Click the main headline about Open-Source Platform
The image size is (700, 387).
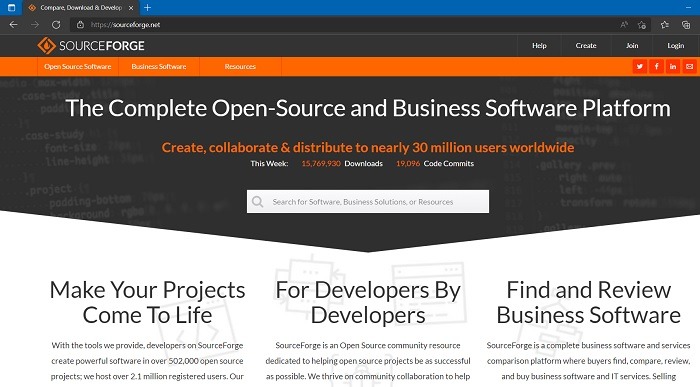click(368, 108)
